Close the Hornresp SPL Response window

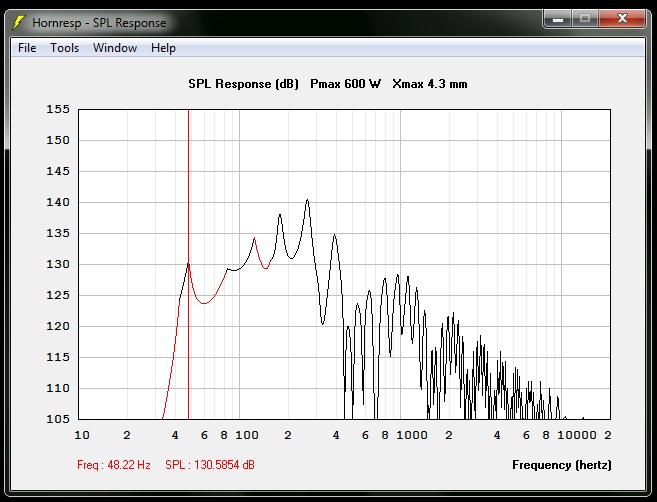[x=622, y=19]
